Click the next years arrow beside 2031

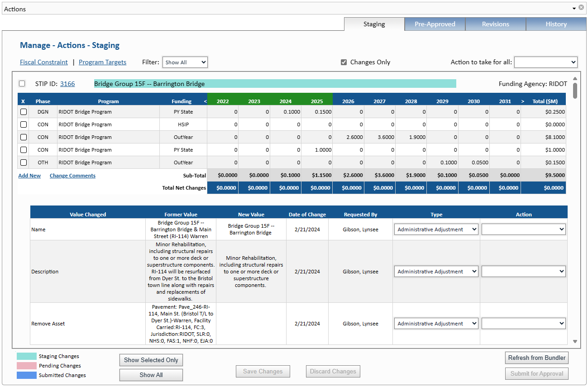pos(522,101)
